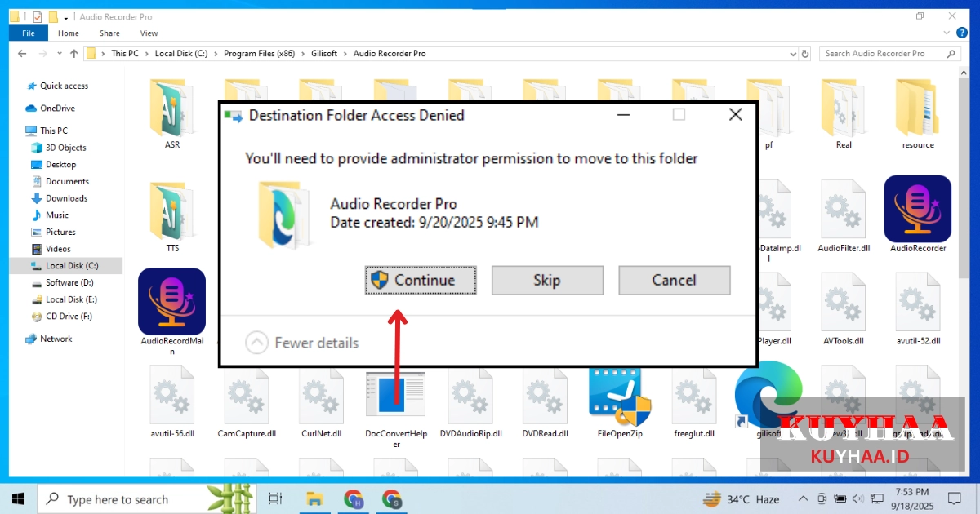This screenshot has width=980, height=514.
Task: Select Program Files (x86) in the address path
Action: pos(260,54)
